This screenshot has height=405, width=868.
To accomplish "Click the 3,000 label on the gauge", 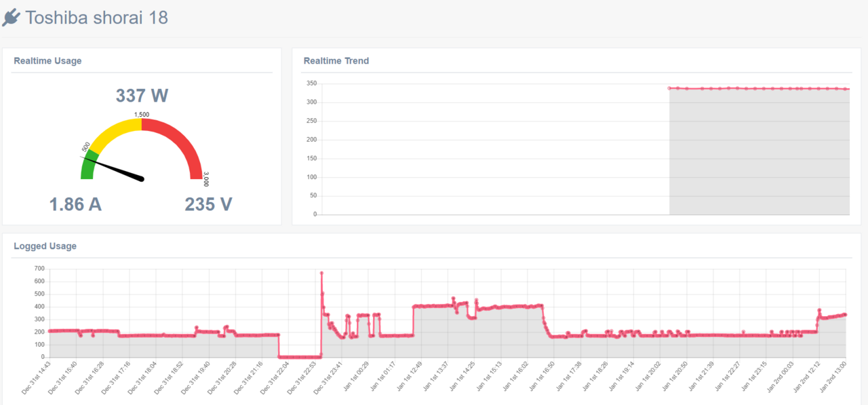I will coord(206,178).
